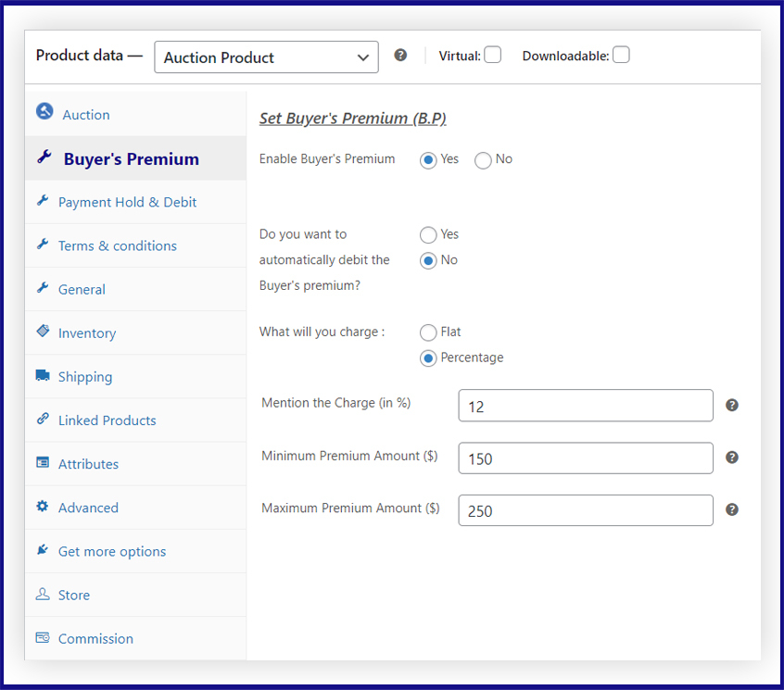Image resolution: width=784 pixels, height=690 pixels.
Task: Click the Commission icon
Action: (43, 637)
